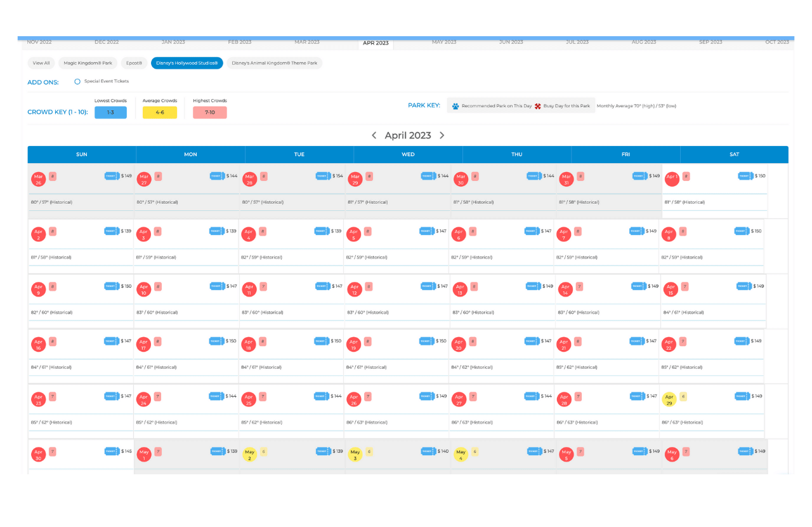Click the ticket icon for Apr 2
This screenshot has height=527, width=812.
tap(112, 231)
